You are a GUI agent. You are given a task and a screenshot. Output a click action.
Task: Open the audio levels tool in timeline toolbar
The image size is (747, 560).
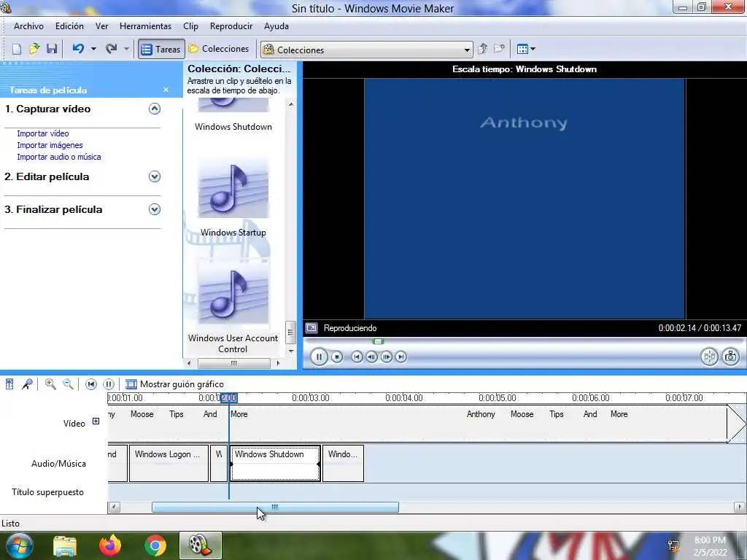tap(9, 384)
